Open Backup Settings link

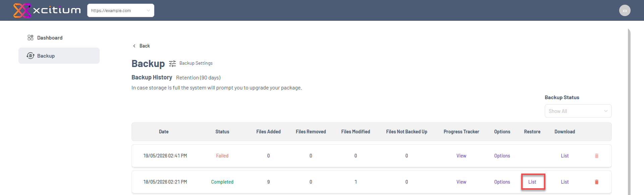coord(196,63)
